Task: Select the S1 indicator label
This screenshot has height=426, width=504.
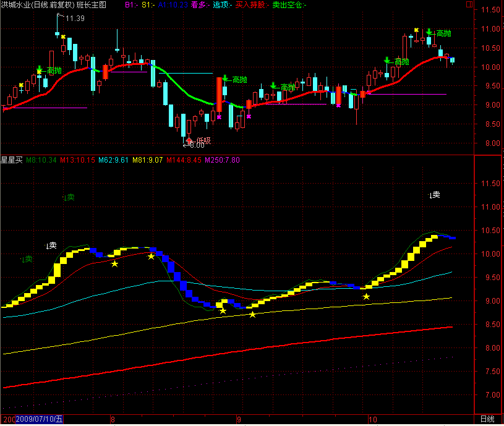Action: coord(148,5)
